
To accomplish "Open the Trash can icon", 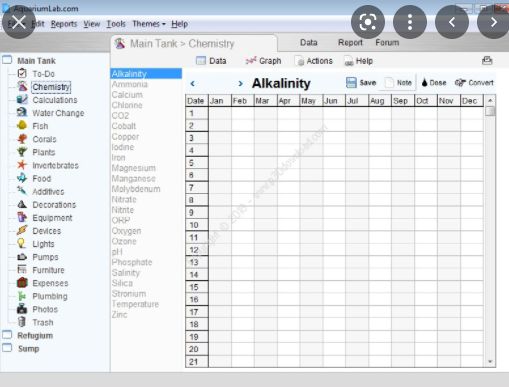I will [22, 322].
